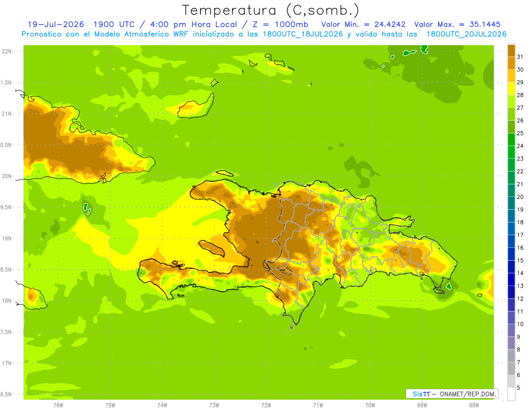Click the "1800UTC_20JUL2026" valid-until time
This screenshot has width=532, height=411.
coord(466,34)
